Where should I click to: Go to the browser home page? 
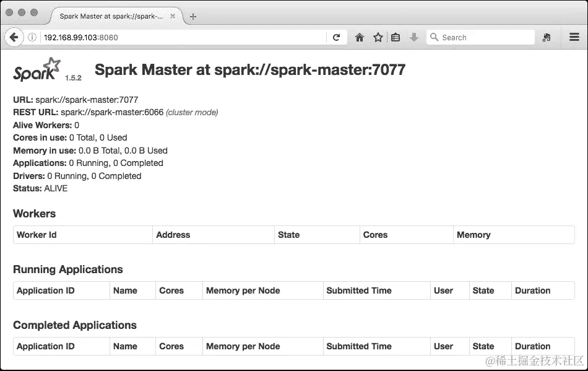[359, 37]
